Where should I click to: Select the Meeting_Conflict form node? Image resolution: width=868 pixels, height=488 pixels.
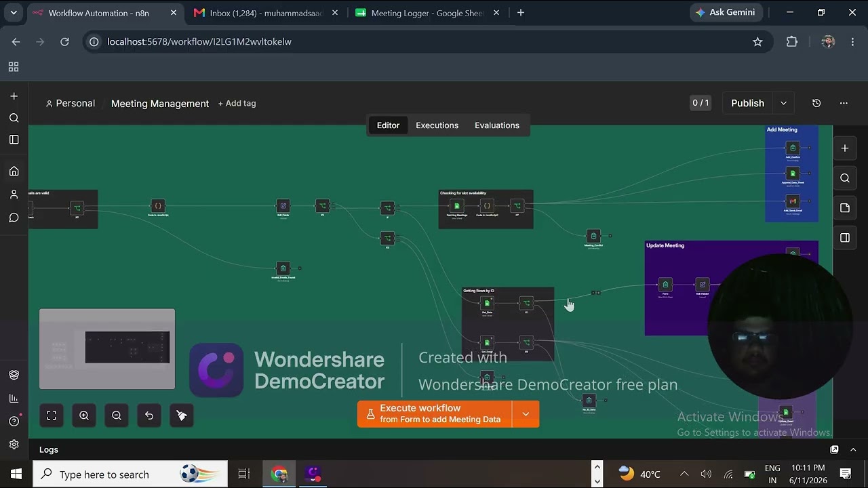point(593,236)
